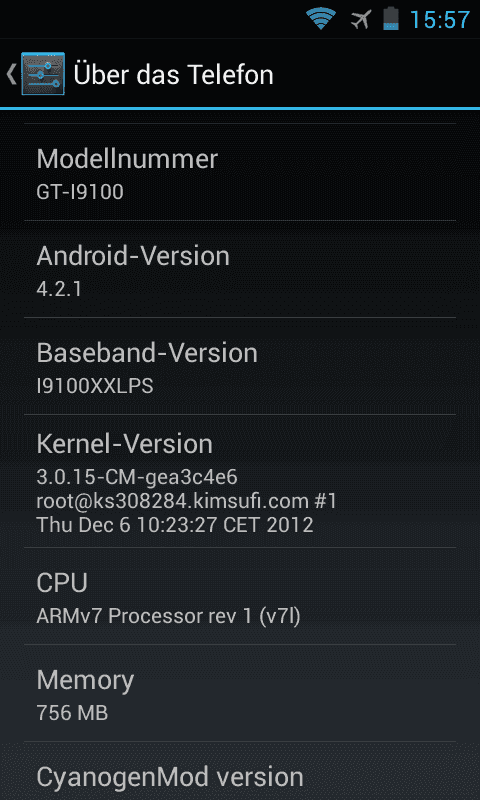
Task: Tap the root@ks308284.kimsufi.com kernel line
Action: point(187,501)
